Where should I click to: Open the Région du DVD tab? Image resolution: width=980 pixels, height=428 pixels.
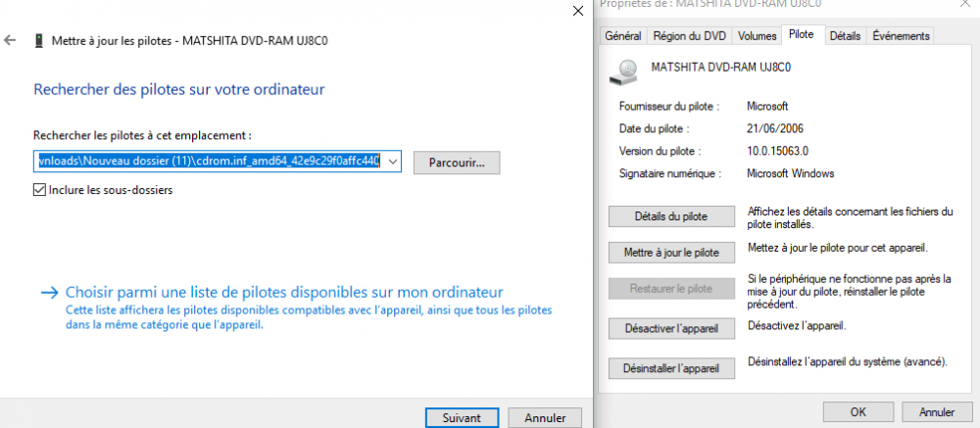pos(689,35)
